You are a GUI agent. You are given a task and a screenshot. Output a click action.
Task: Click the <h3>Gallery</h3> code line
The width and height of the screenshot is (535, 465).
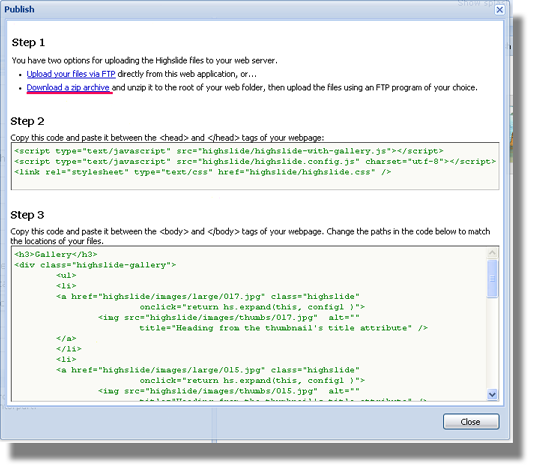56,255
